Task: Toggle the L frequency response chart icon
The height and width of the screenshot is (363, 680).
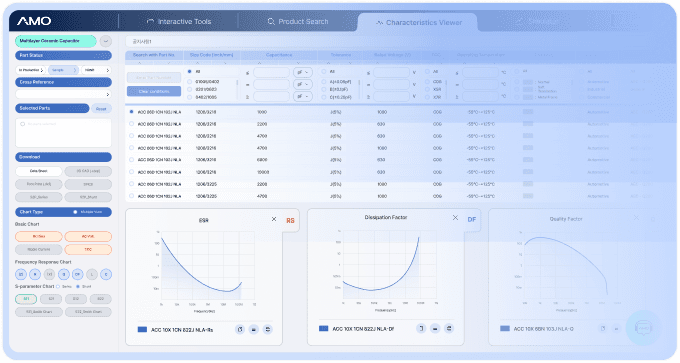Action: click(x=92, y=274)
